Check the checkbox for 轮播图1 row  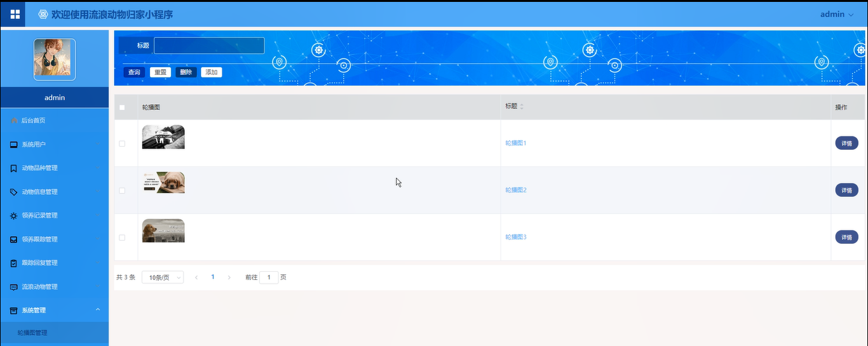pyautogui.click(x=122, y=143)
